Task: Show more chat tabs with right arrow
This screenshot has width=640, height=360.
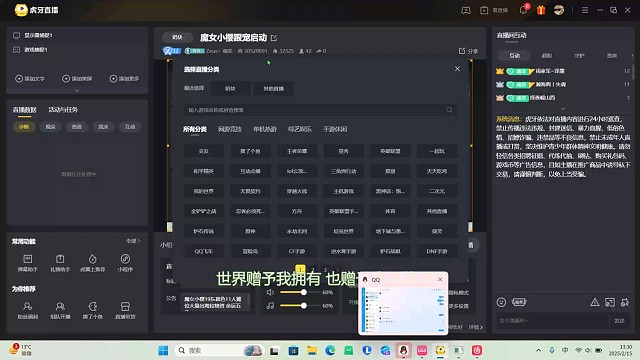Action: click(x=632, y=56)
